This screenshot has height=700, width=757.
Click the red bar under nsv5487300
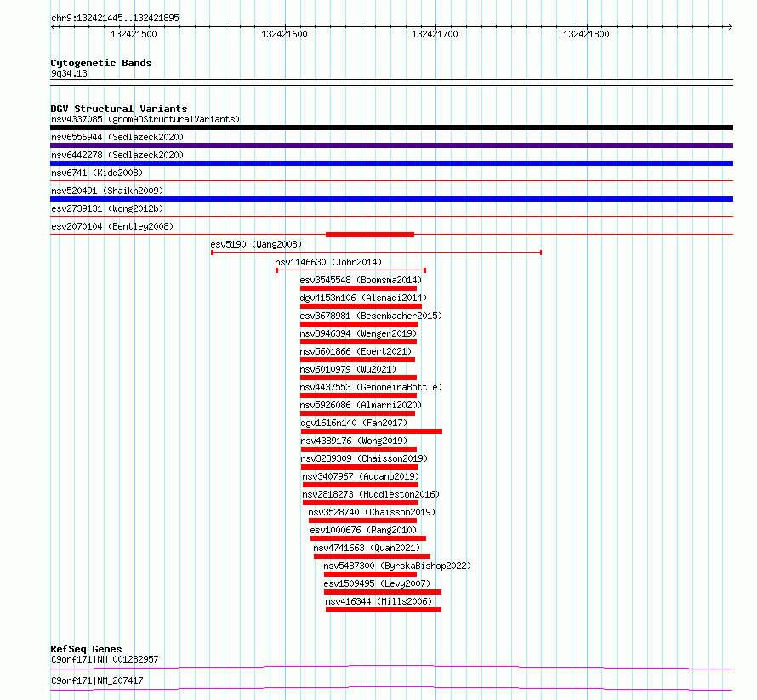tap(370, 574)
